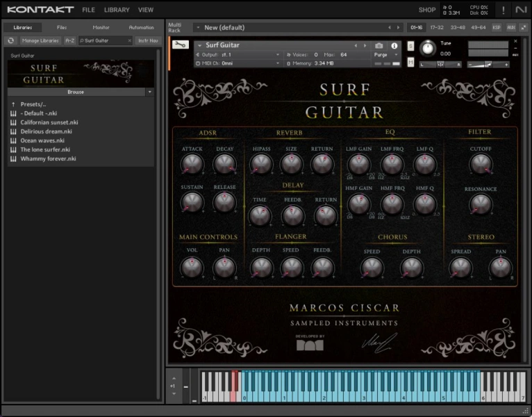The image size is (532, 417).
Task: Click the exclamation warning icon
Action: pos(503,10)
